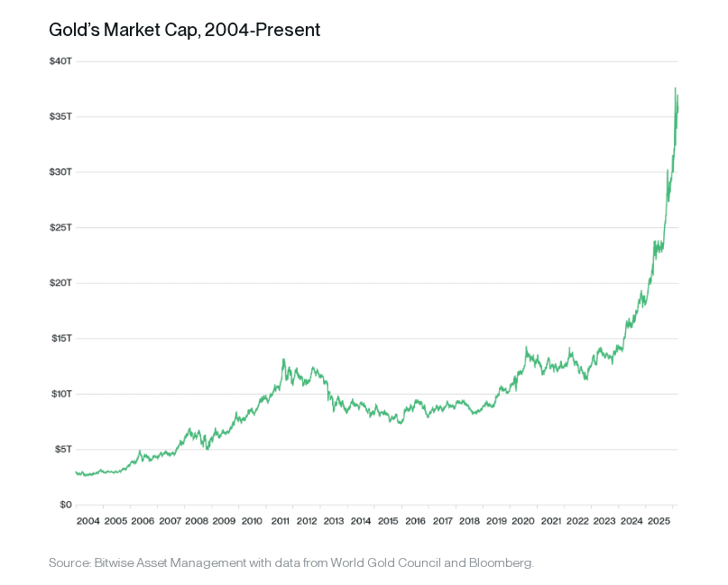The image size is (728, 585).
Task: Click the 2025 x-axis year label
Action: pos(660,521)
